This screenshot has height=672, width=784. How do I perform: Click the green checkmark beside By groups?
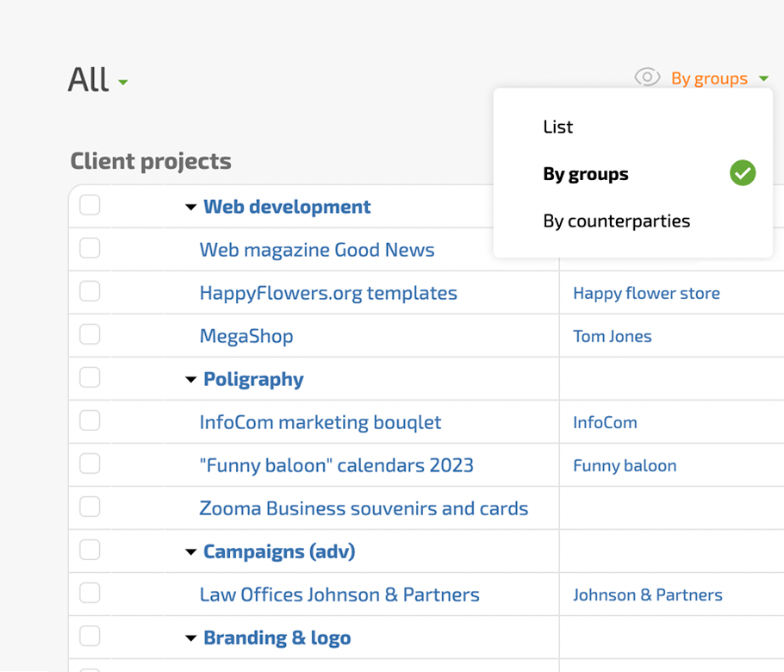click(742, 174)
